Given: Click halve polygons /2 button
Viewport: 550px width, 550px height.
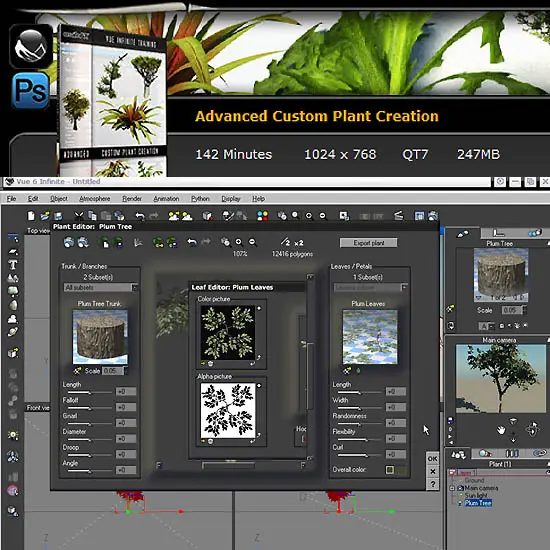Looking at the screenshot, I should pyautogui.click(x=285, y=242).
